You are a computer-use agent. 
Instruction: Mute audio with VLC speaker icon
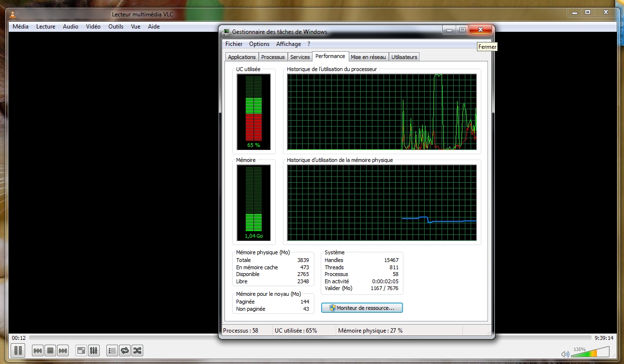pyautogui.click(x=565, y=355)
